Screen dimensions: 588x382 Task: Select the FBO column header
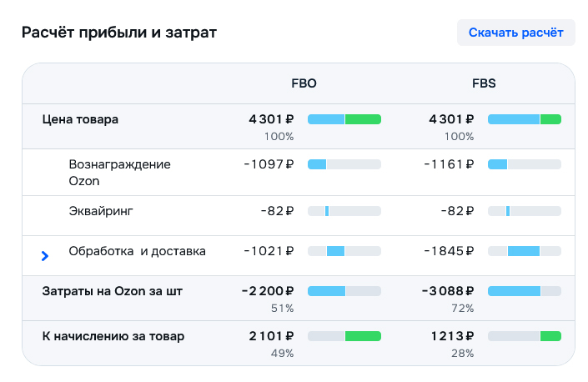304,83
